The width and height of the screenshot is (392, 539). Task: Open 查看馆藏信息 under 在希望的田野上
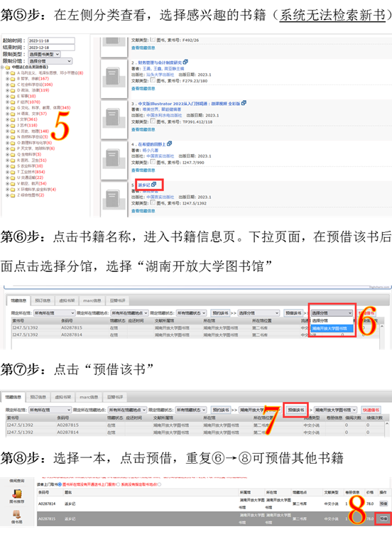(143, 170)
